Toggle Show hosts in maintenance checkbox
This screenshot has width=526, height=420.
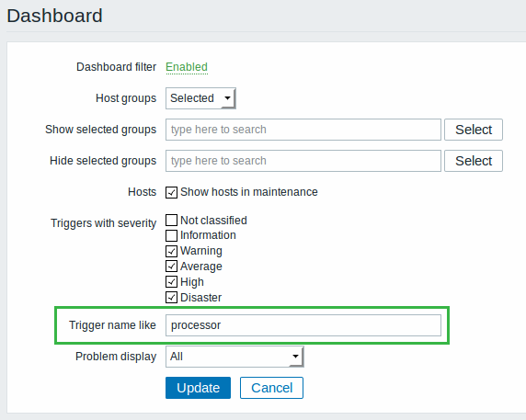coord(171,192)
